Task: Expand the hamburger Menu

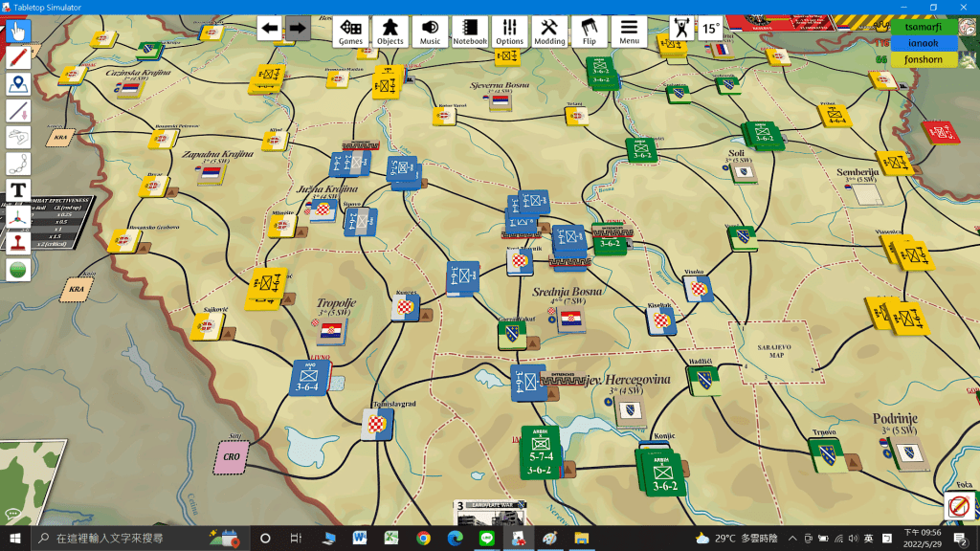Action: [629, 31]
